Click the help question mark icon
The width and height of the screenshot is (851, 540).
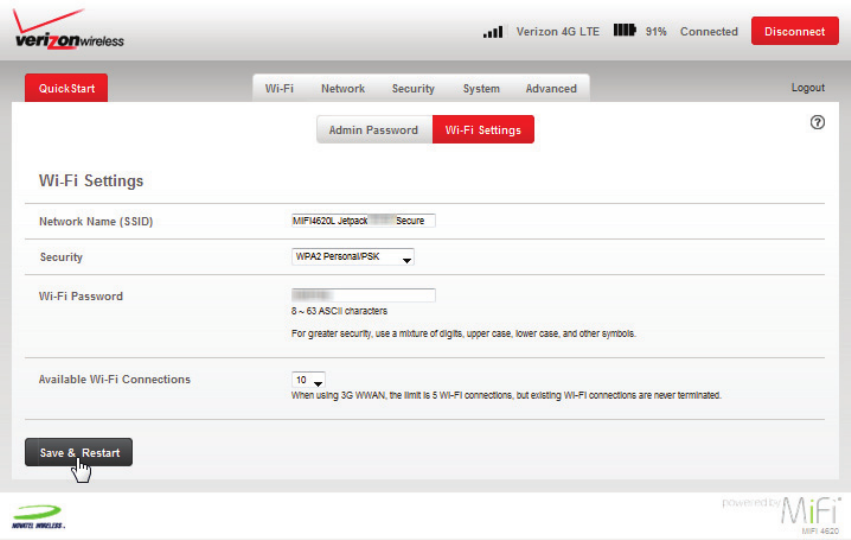817,123
